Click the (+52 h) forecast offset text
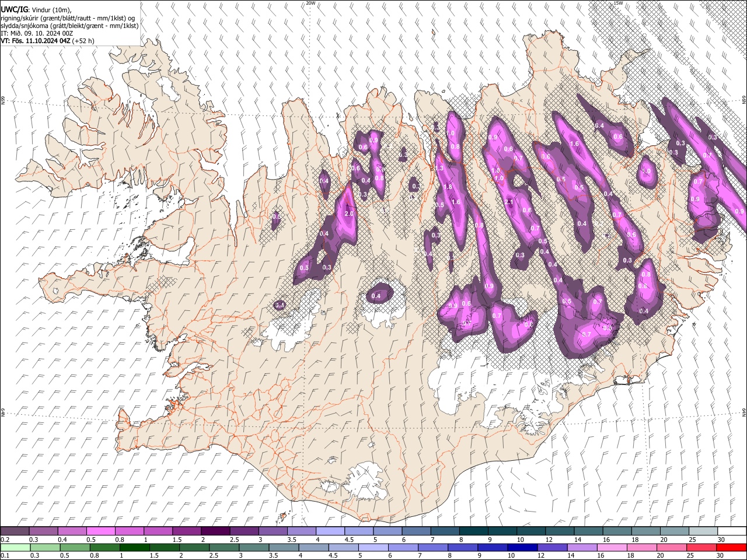 pyautogui.click(x=84, y=41)
